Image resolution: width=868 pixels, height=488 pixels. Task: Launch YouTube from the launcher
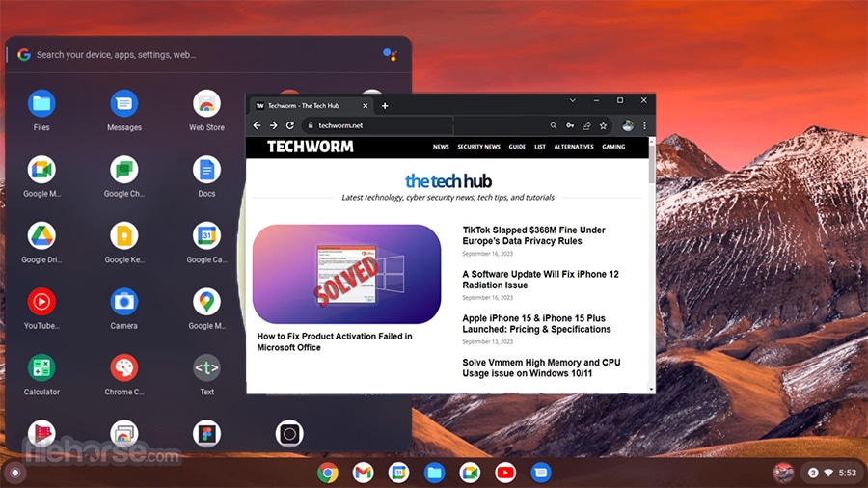(x=41, y=302)
